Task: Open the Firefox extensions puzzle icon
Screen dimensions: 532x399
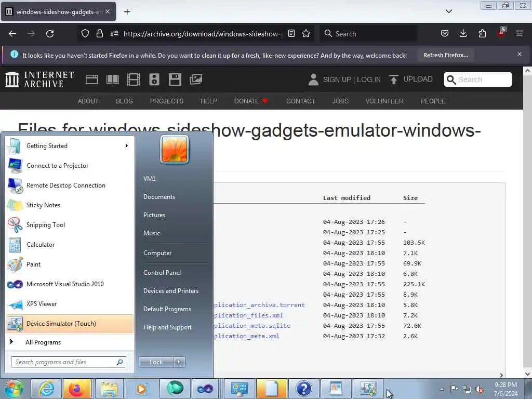Action: [482, 33]
